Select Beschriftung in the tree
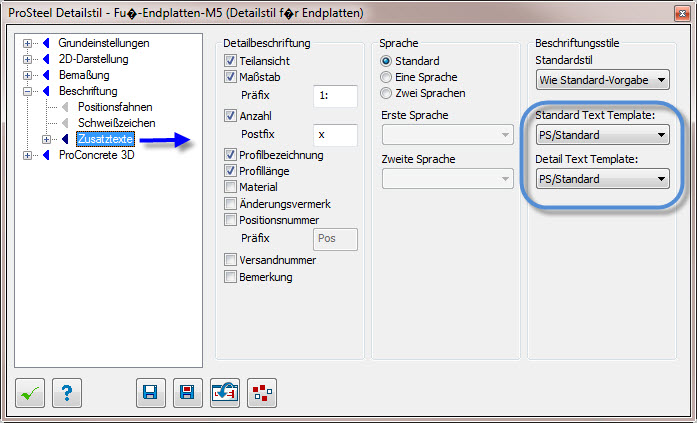The image size is (697, 423). pos(88,91)
